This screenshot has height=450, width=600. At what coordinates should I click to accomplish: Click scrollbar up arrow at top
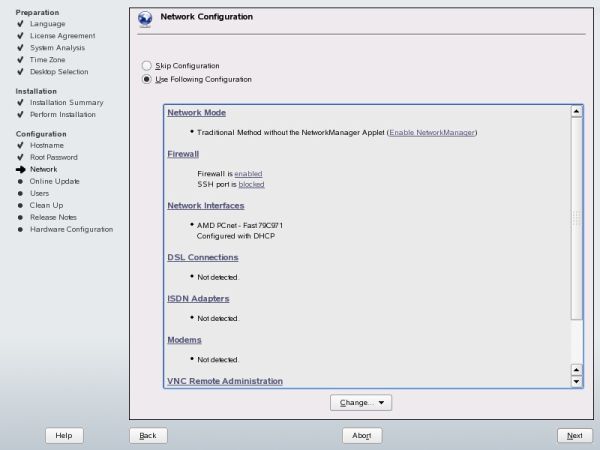[577, 111]
